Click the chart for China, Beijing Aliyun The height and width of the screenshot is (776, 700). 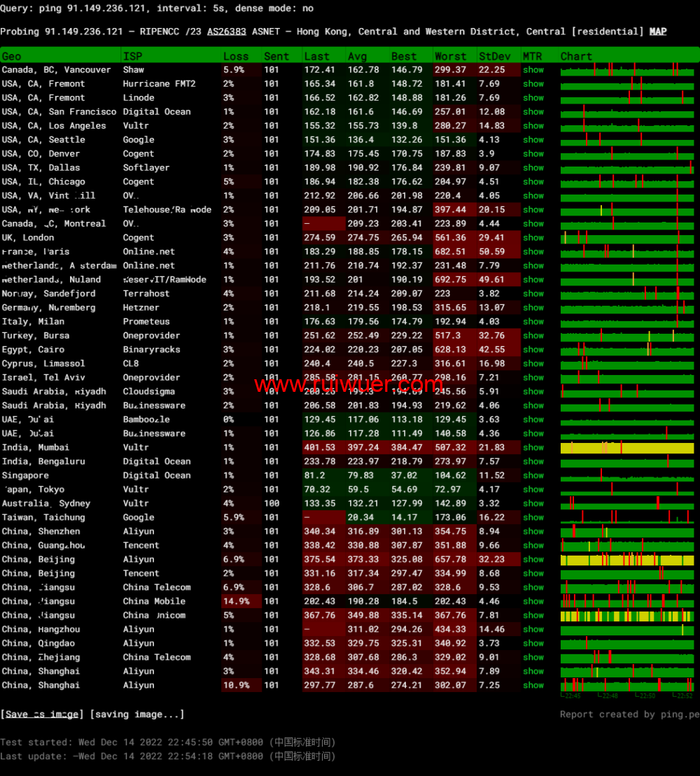[x=627, y=560]
